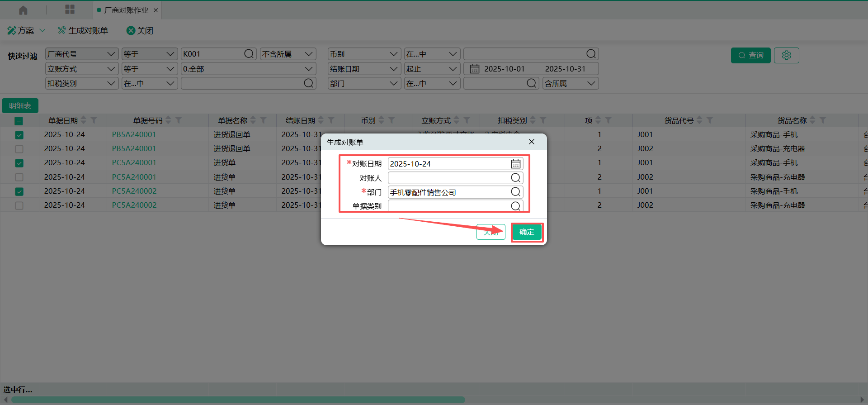
Task: Open the apps grid icon
Action: tap(70, 10)
